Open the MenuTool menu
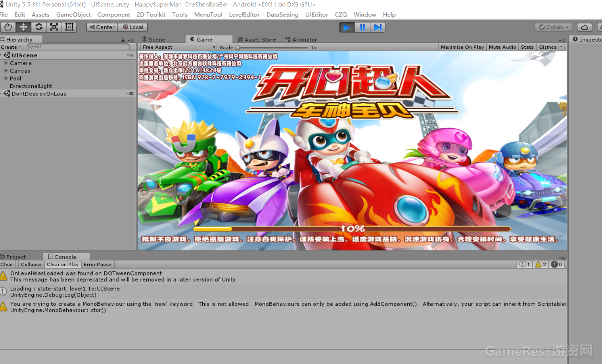The height and width of the screenshot is (364, 602). 208,15
